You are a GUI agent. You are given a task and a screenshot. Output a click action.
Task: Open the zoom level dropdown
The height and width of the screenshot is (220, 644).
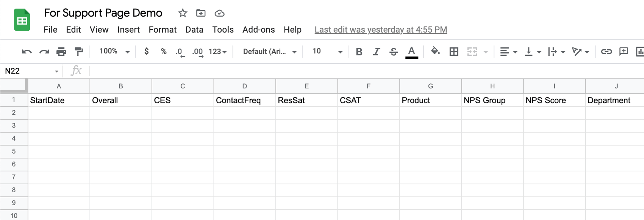(114, 52)
